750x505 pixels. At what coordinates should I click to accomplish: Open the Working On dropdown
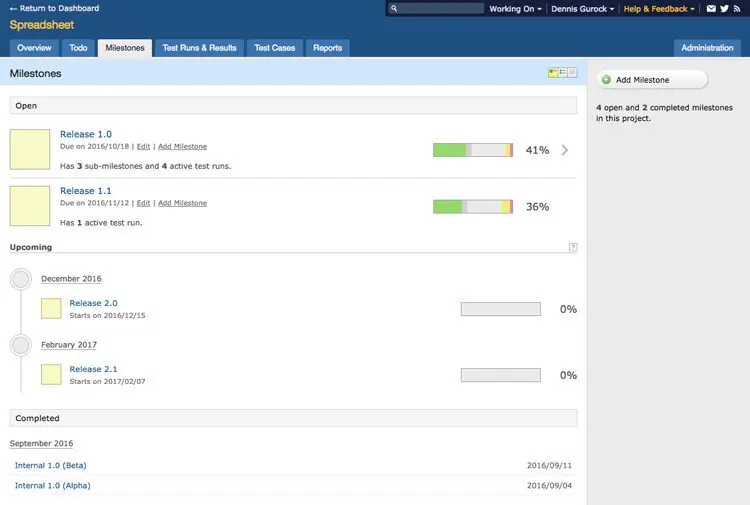tap(515, 9)
